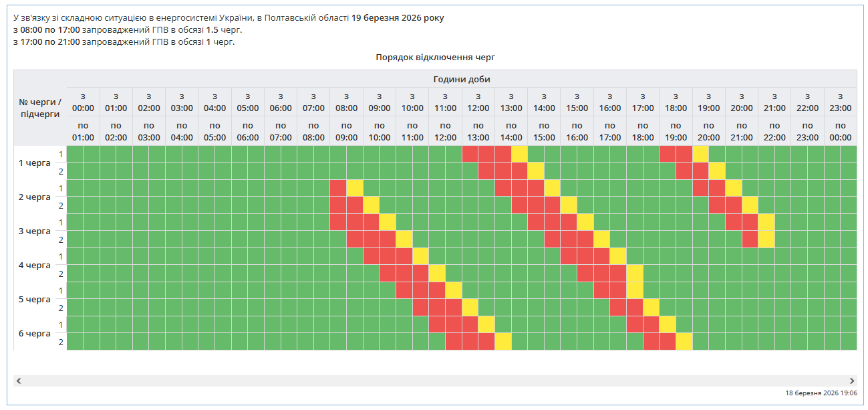Screen dimensions: 868x410
Task: Click the 'з 00:00' first column header
Action: [x=83, y=102]
